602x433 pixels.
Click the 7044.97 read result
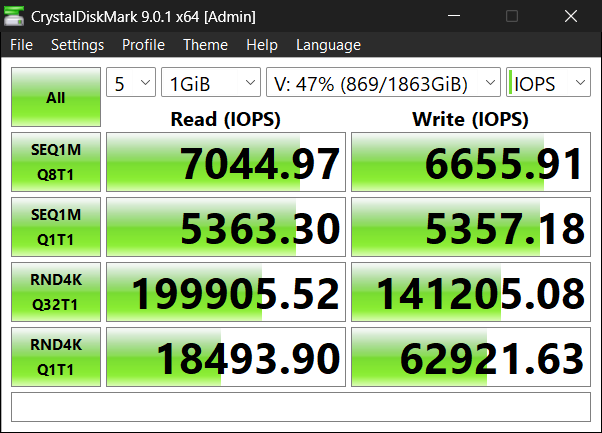(226, 162)
